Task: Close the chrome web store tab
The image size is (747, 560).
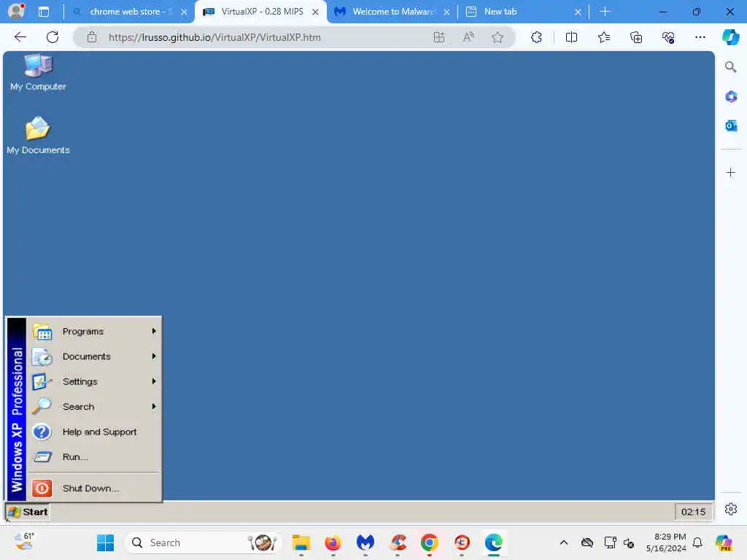Action: click(185, 12)
